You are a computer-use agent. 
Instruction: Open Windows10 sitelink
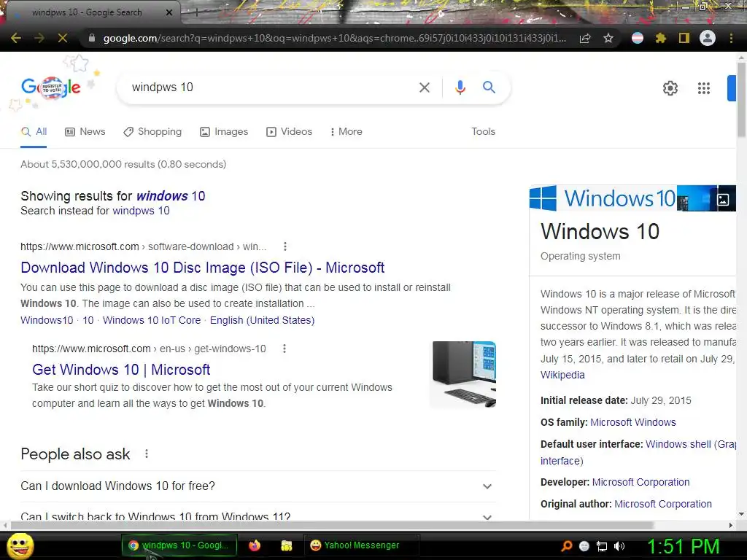coord(47,321)
